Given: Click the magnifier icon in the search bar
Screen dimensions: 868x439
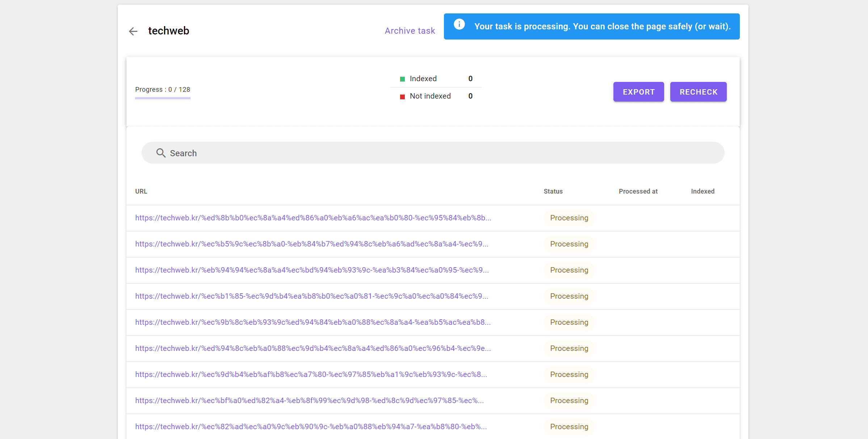Looking at the screenshot, I should [x=161, y=153].
